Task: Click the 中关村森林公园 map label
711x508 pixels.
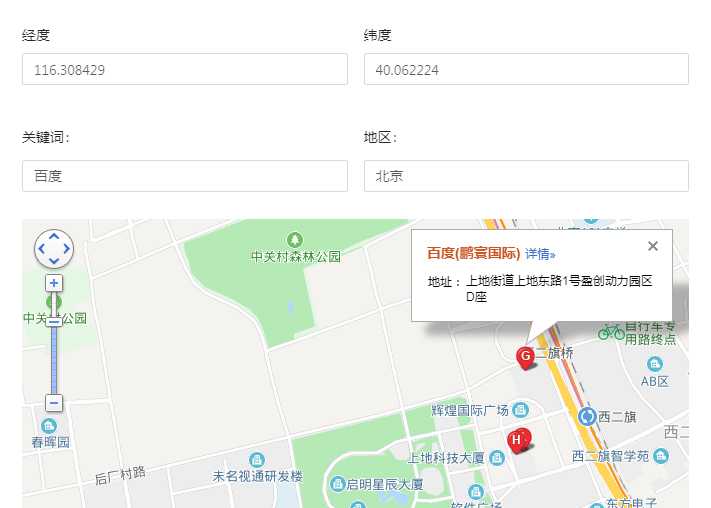Action: coord(296,257)
